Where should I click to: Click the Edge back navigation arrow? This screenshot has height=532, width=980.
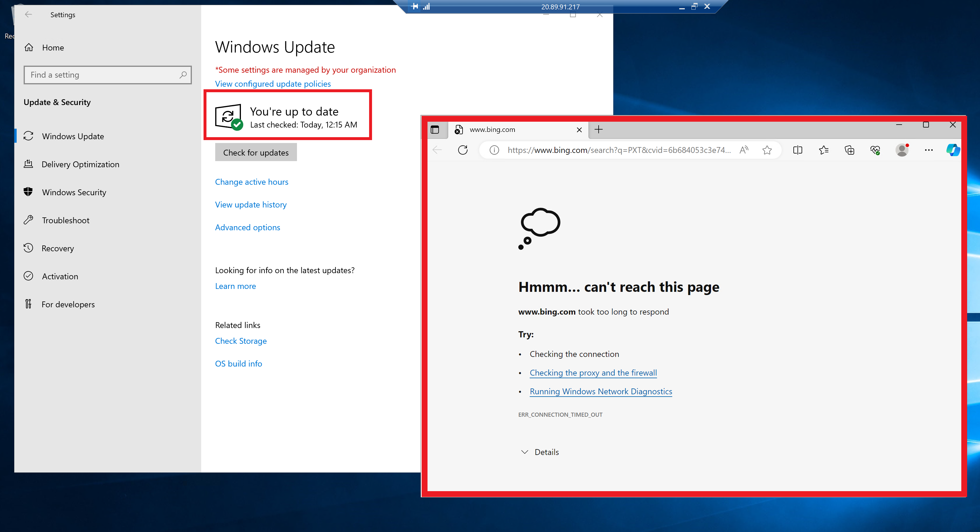437,150
